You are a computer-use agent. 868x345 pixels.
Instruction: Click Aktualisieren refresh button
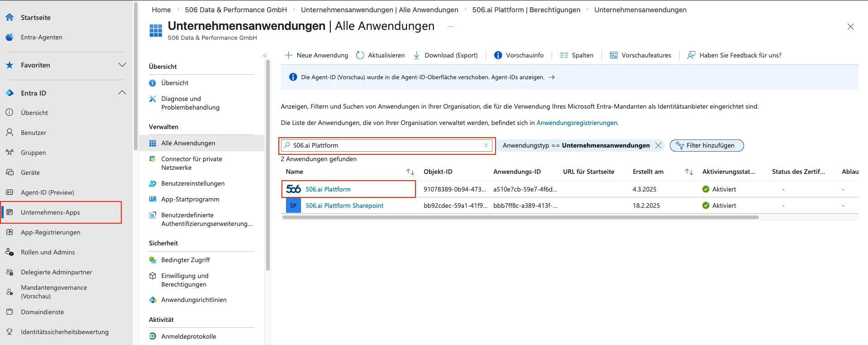(381, 55)
